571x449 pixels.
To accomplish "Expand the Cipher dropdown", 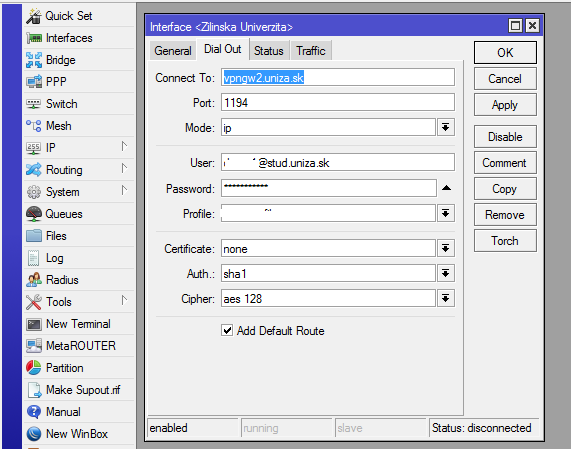I will (445, 299).
